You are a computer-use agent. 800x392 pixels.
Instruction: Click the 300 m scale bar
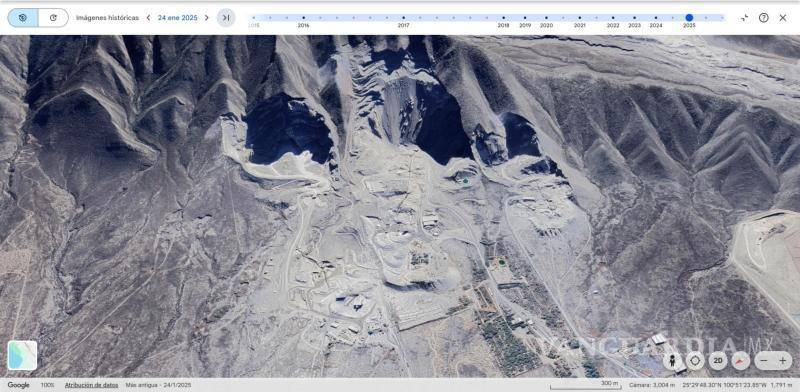point(586,385)
